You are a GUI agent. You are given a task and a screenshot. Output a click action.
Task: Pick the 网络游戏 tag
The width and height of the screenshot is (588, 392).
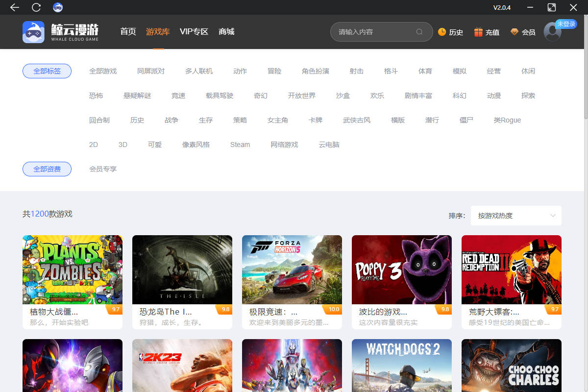(x=284, y=145)
